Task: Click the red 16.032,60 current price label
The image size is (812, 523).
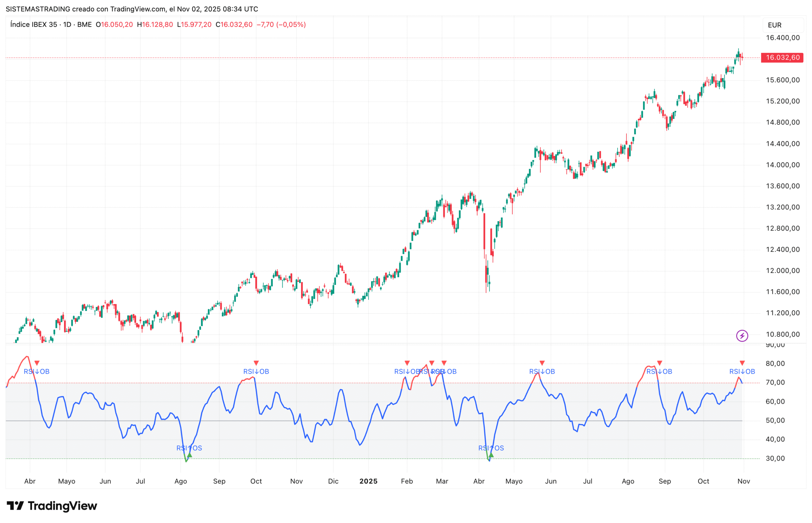Action: [782, 57]
